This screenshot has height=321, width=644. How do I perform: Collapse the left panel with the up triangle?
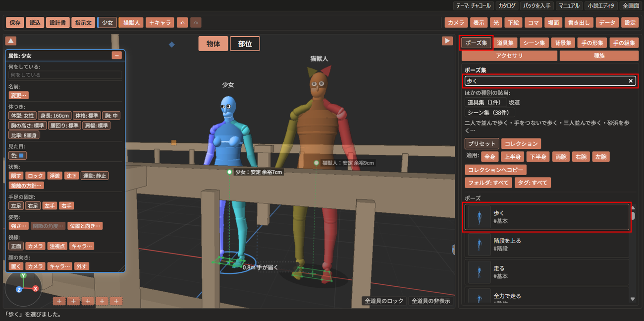(x=11, y=41)
